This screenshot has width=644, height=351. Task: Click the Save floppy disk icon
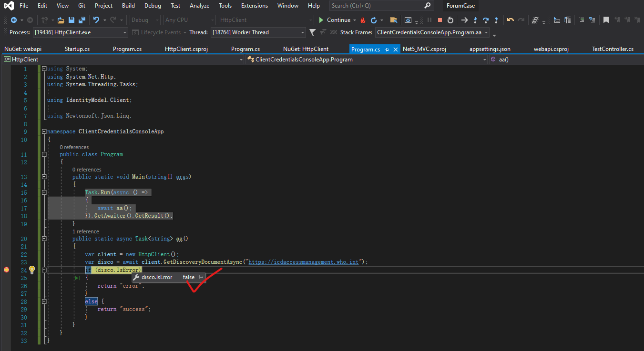[x=71, y=20]
